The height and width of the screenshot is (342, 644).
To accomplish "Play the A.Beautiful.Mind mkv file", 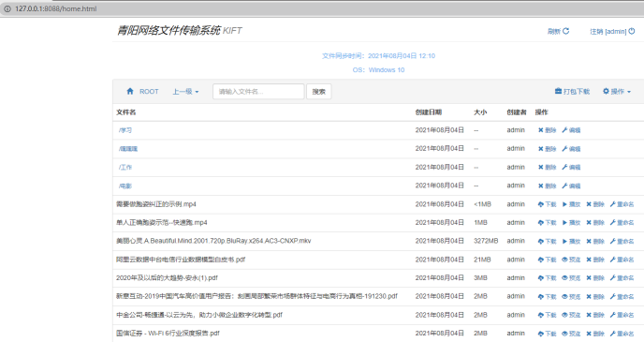I will pyautogui.click(x=571, y=242).
